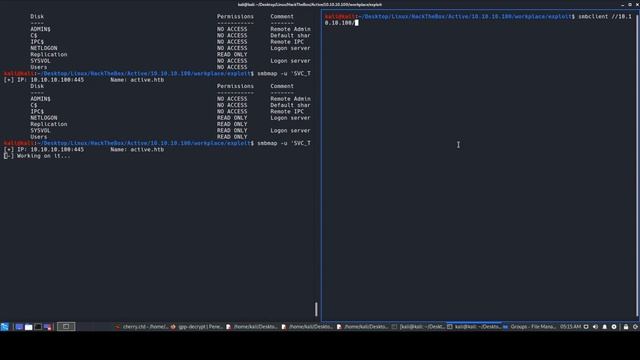Click the show desktop launcher in panel
The height and width of the screenshot is (360, 640).
pyautogui.click(x=19, y=327)
